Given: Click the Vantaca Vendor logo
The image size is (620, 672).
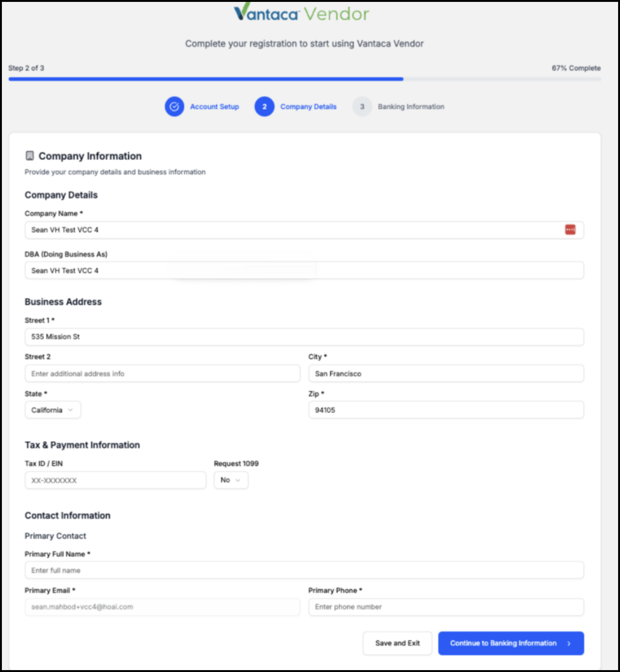Looking at the screenshot, I should [x=301, y=13].
